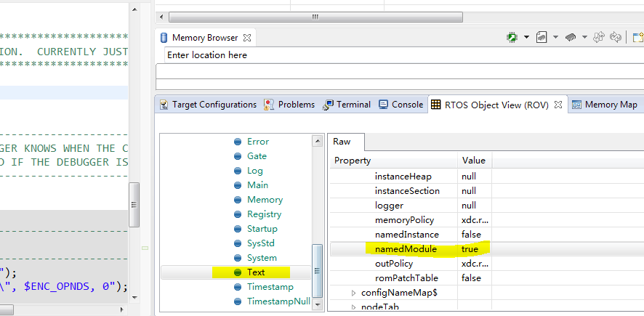Select the Timestamp module in tree
644x316 pixels.
(x=270, y=287)
